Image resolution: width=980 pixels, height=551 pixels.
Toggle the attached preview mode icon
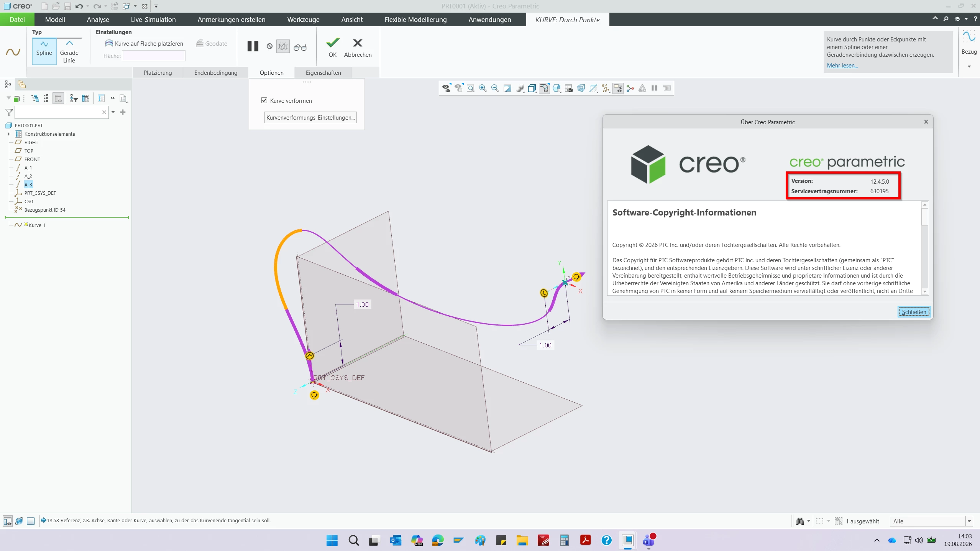(283, 46)
